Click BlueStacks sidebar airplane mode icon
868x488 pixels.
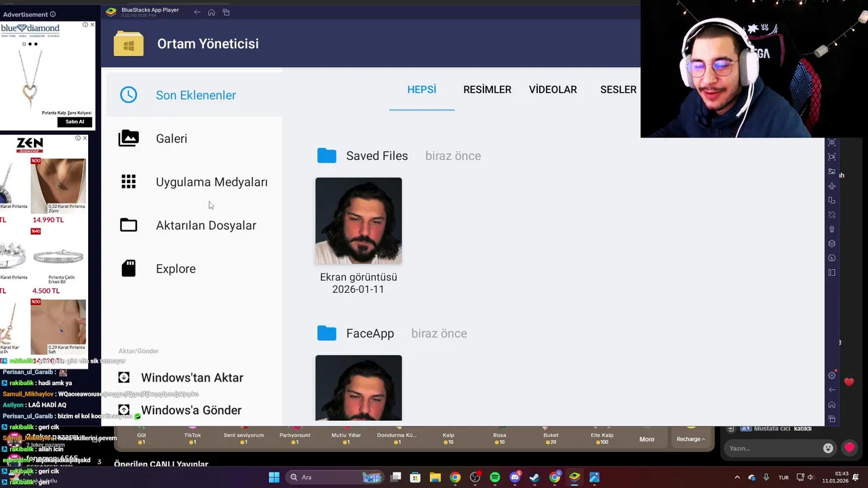pos(832,186)
